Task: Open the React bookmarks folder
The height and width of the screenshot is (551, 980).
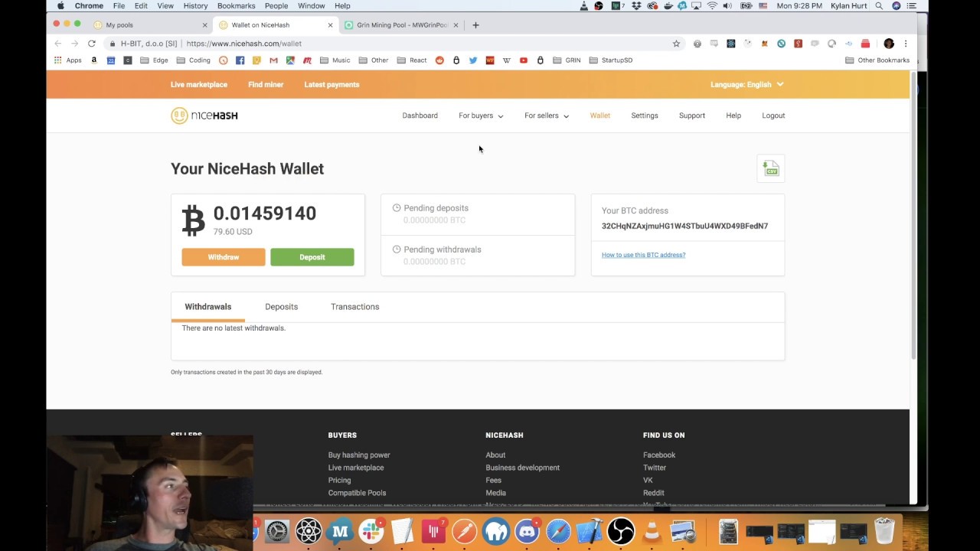Action: [412, 60]
